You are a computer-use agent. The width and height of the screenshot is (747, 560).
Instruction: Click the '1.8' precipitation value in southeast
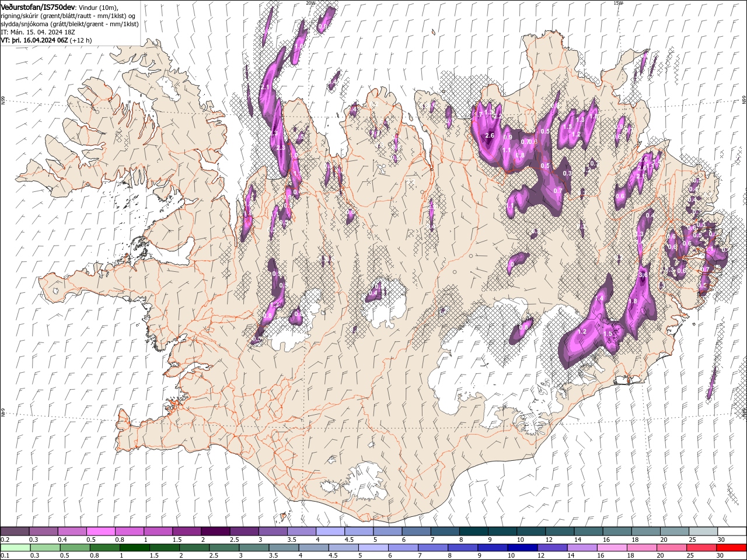click(x=633, y=301)
